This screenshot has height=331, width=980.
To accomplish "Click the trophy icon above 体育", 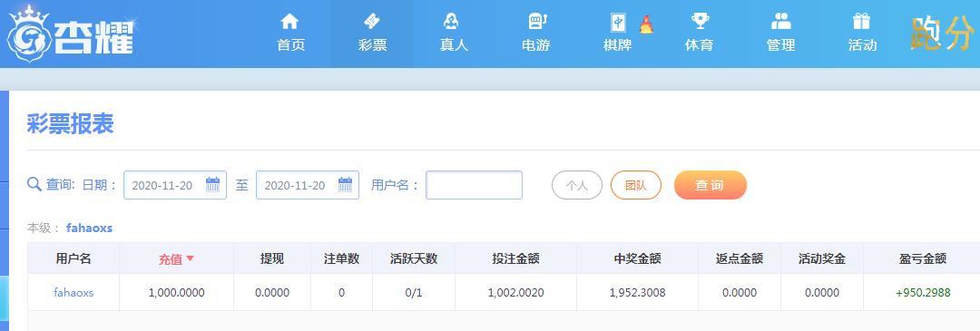I will pyautogui.click(x=700, y=22).
